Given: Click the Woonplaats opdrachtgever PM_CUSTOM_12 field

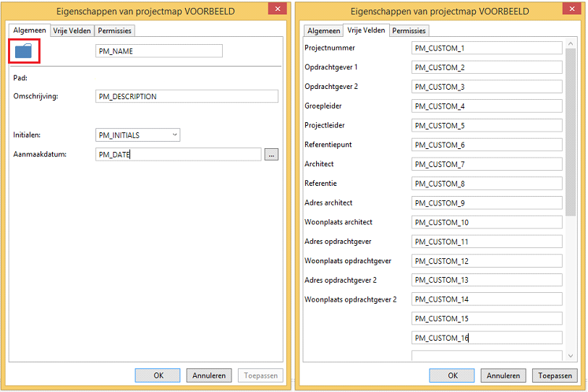Looking at the screenshot, I should [x=487, y=261].
